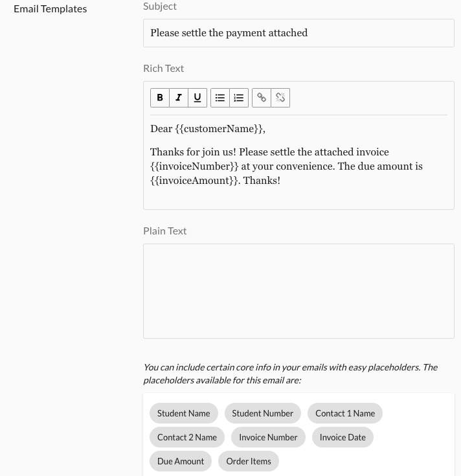Focus the Plain Text area

(298, 291)
